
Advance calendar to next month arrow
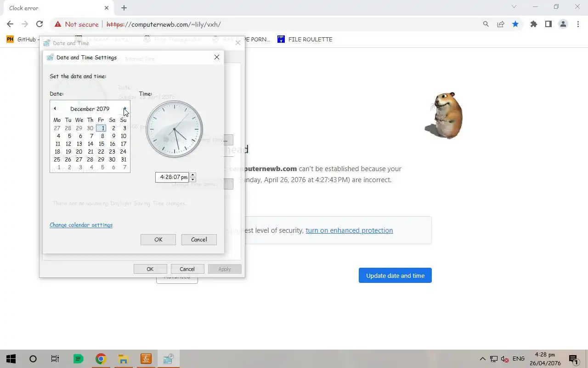click(x=124, y=109)
